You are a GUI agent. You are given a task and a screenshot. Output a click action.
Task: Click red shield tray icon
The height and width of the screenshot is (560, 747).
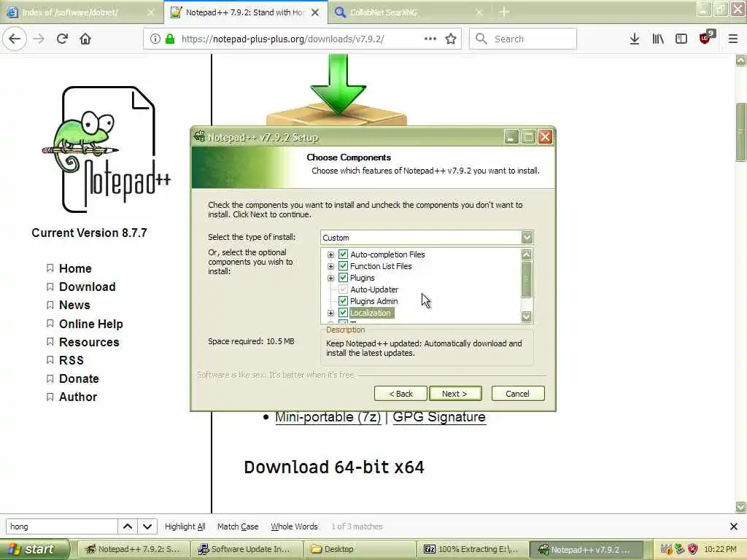[x=693, y=549]
